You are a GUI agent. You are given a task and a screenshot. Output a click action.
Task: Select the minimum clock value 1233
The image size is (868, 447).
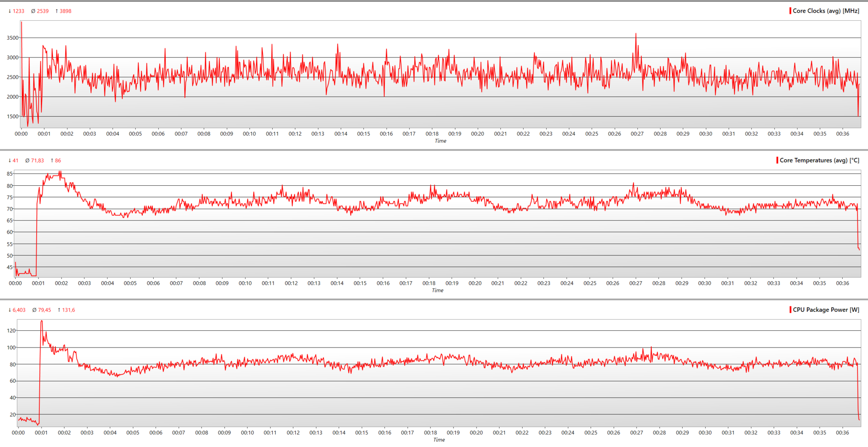(x=19, y=11)
